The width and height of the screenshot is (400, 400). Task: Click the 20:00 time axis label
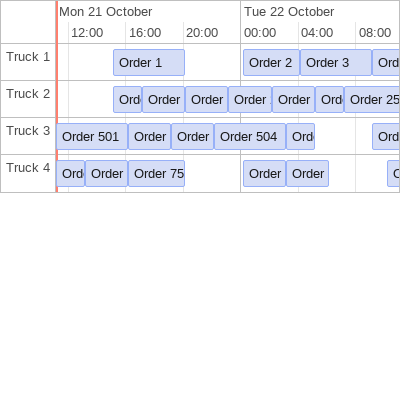(x=202, y=33)
